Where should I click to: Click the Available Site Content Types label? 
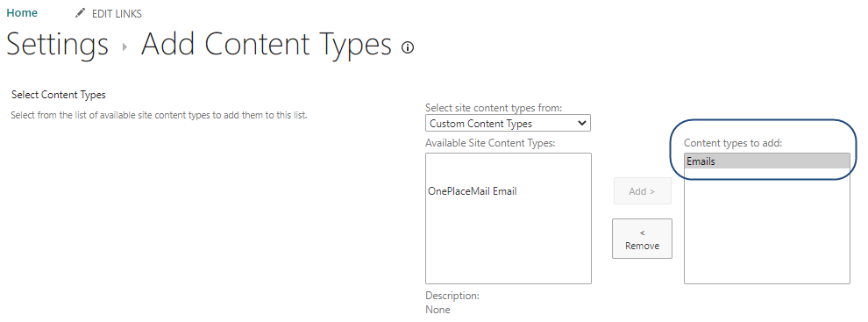[490, 143]
